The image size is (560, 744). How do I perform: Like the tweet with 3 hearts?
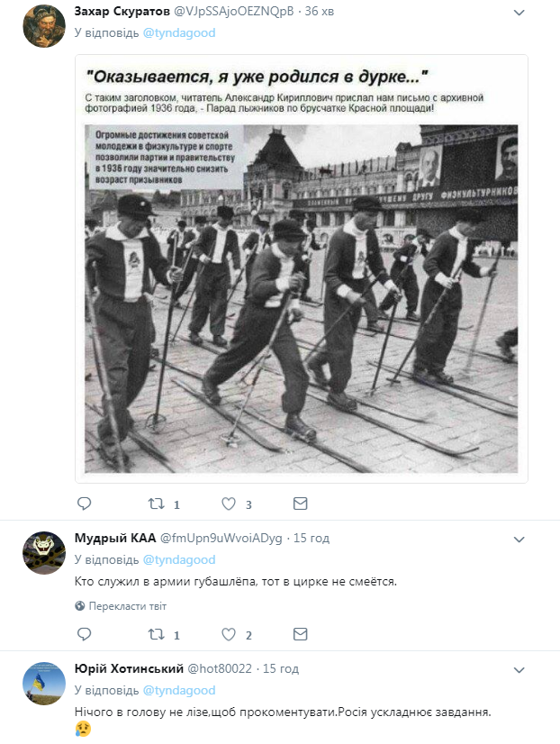click(x=229, y=504)
